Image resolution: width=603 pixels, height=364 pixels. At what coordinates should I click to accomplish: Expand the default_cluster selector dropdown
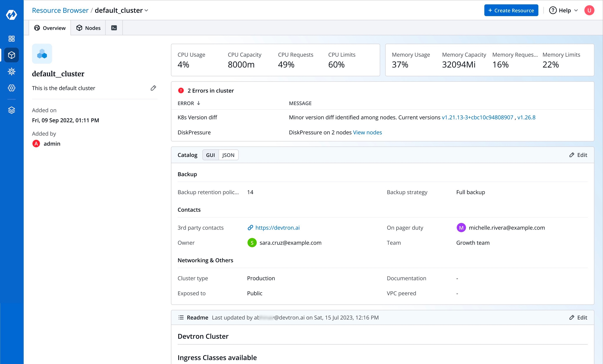[x=146, y=10]
